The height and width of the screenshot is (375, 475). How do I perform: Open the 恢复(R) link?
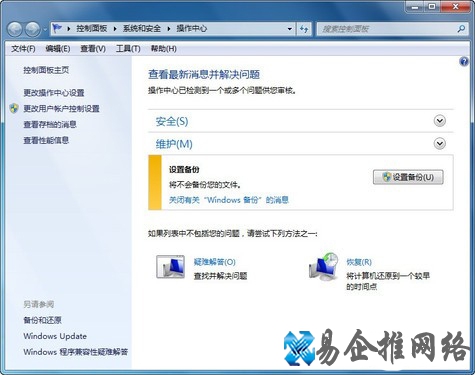point(359,262)
